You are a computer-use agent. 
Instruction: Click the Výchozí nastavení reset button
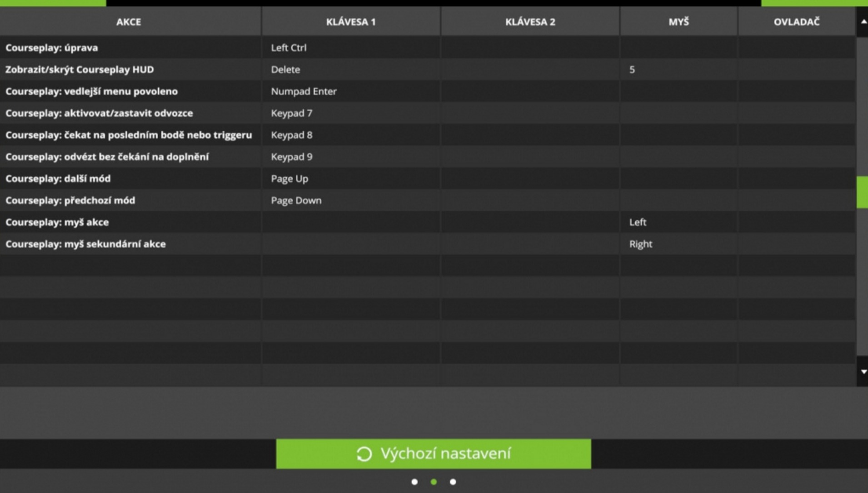(433, 453)
